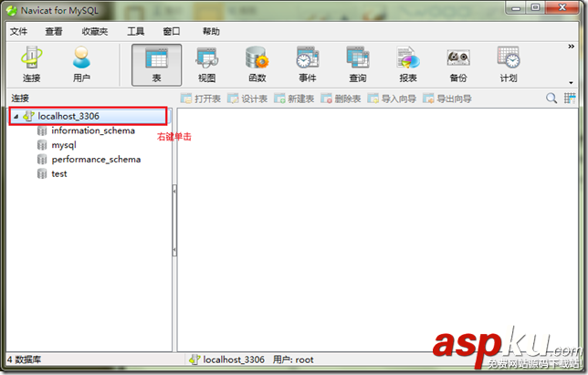Click the test database icon
This screenshot has height=375, width=588.
coord(42,174)
